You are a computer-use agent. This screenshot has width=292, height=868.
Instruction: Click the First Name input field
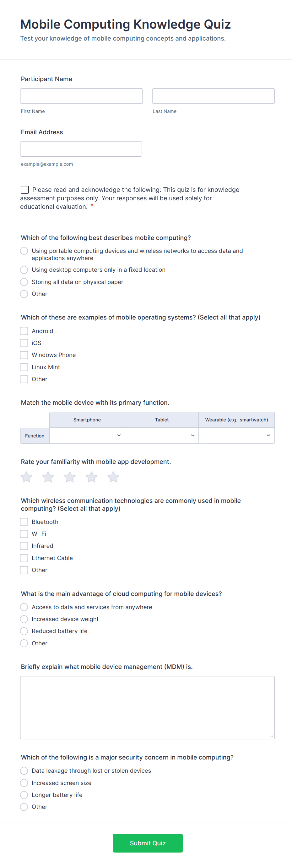tap(81, 96)
